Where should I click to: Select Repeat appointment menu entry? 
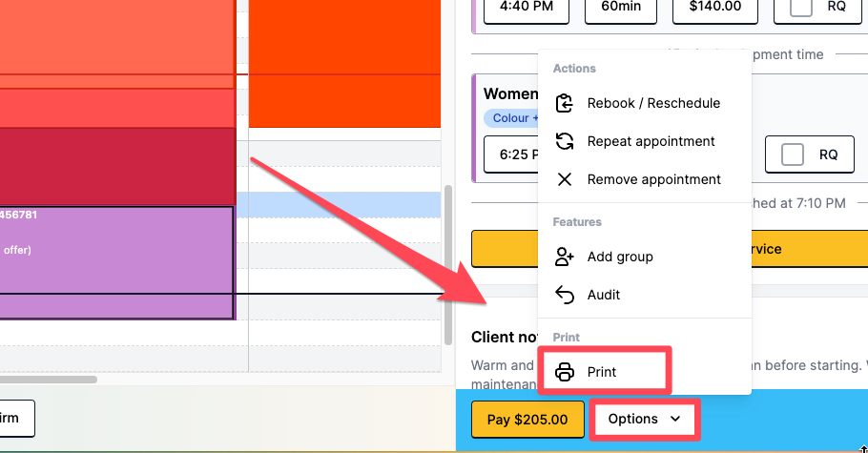point(651,141)
